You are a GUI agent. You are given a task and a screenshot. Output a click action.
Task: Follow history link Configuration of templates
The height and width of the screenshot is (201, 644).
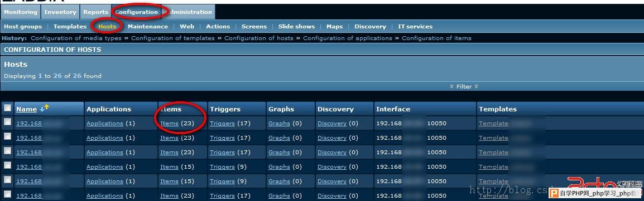pos(173,38)
